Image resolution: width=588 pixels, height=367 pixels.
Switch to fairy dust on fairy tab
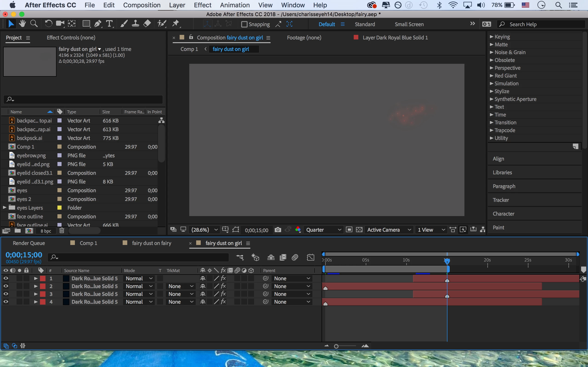tap(151, 243)
